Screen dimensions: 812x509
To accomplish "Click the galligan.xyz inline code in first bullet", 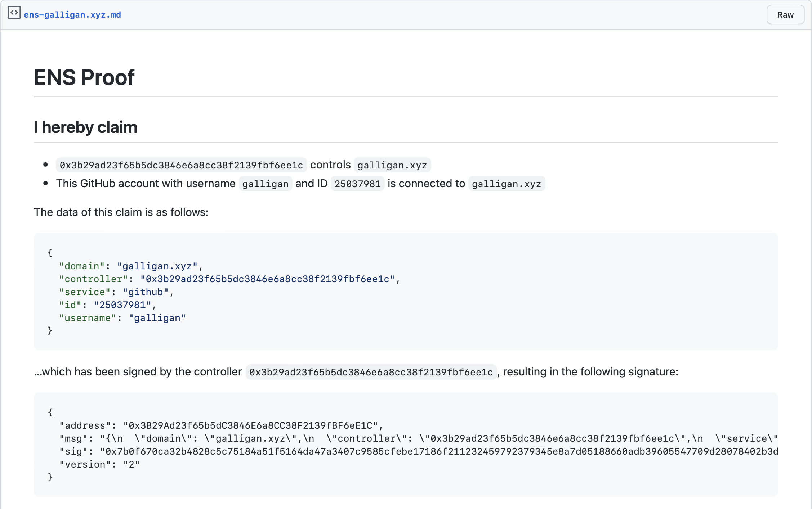I will tap(392, 165).
